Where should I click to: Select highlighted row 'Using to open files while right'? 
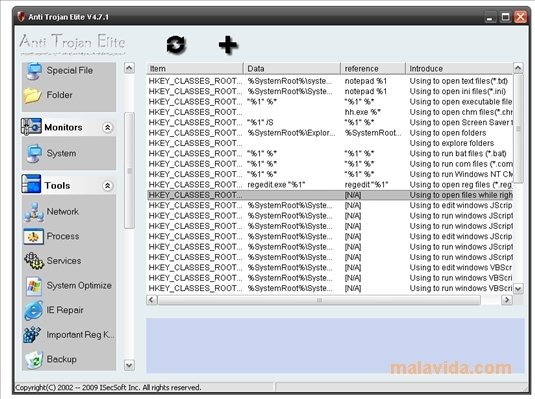click(330, 195)
